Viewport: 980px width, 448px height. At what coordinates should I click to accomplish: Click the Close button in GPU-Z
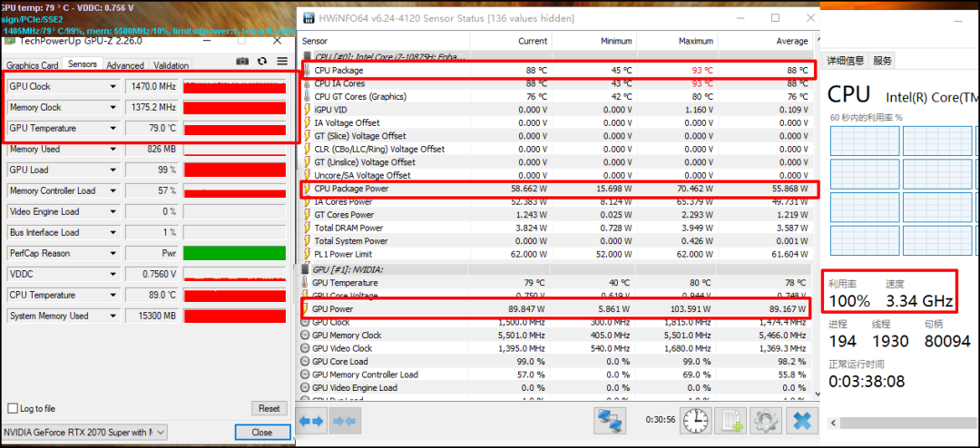[262, 432]
